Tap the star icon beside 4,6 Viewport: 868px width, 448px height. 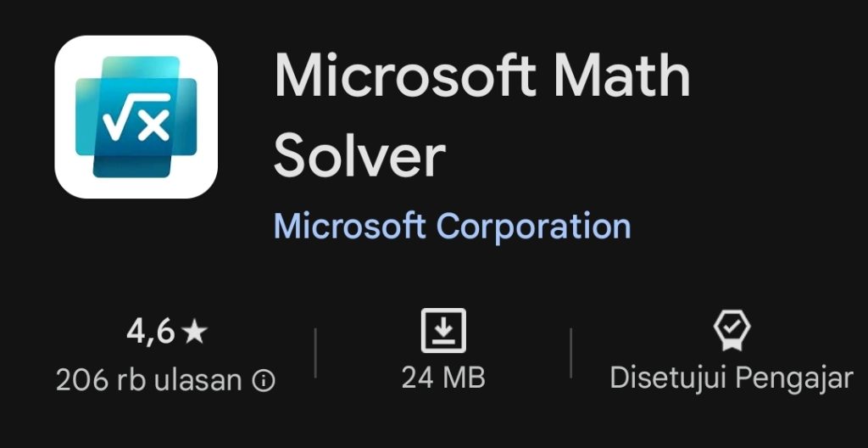click(x=194, y=333)
